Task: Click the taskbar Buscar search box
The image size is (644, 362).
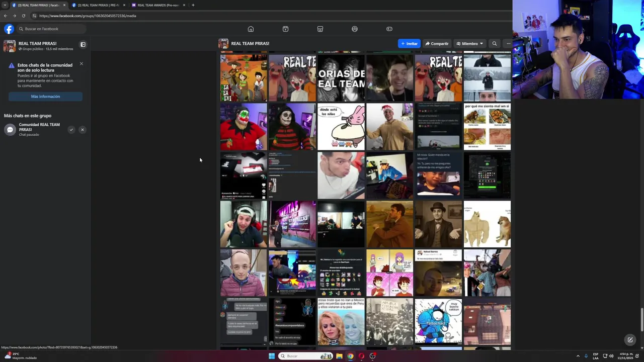Action: pos(306,356)
